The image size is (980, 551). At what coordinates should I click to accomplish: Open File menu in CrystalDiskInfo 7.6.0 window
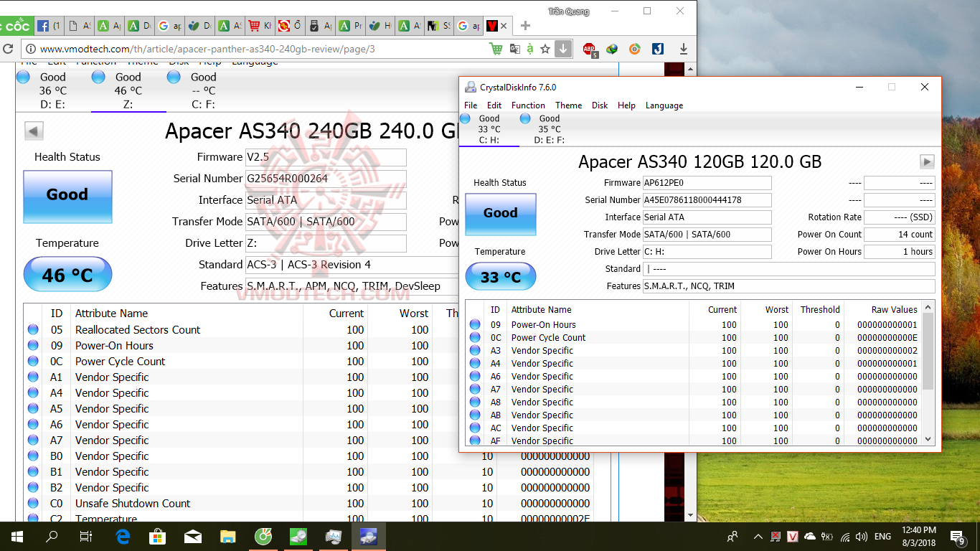pyautogui.click(x=471, y=105)
